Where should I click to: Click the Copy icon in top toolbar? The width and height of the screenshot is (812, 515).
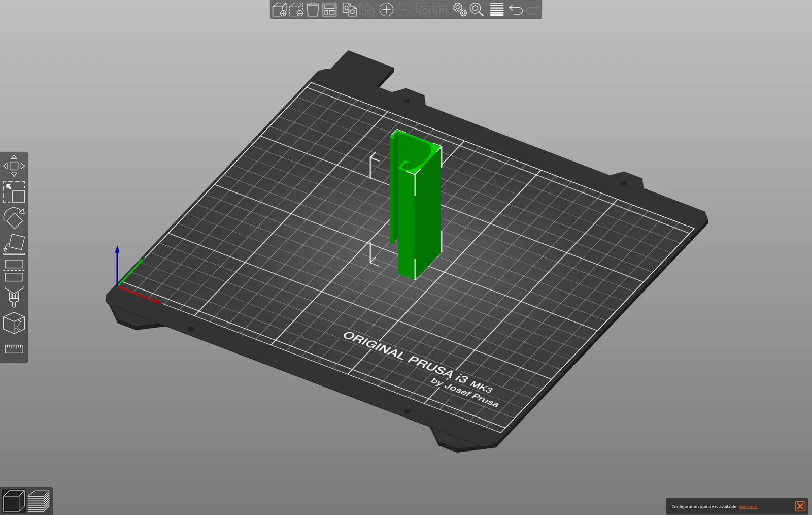(350, 10)
